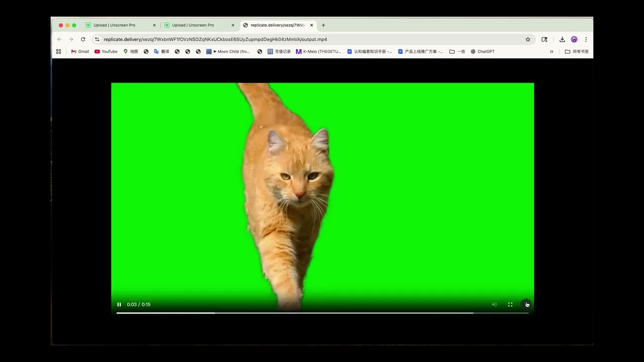Open the YouTube bookmark
Screen dimensions: 644x362
click(x=106, y=51)
